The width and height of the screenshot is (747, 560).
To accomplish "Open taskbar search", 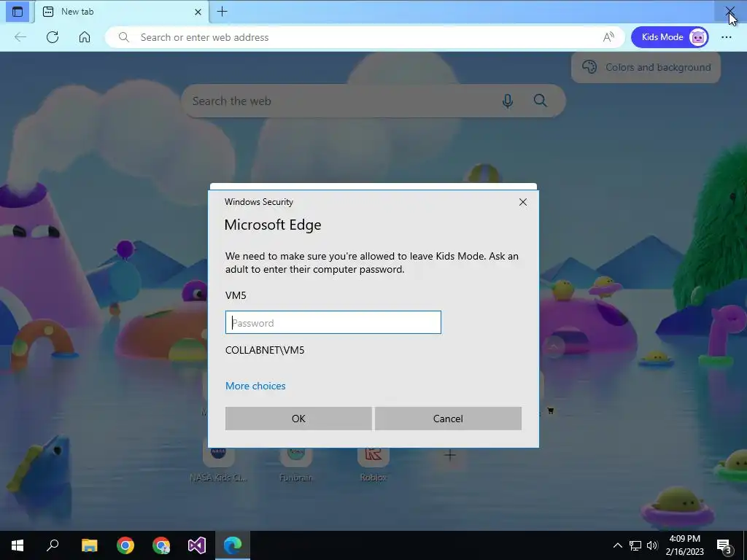I will (x=53, y=545).
